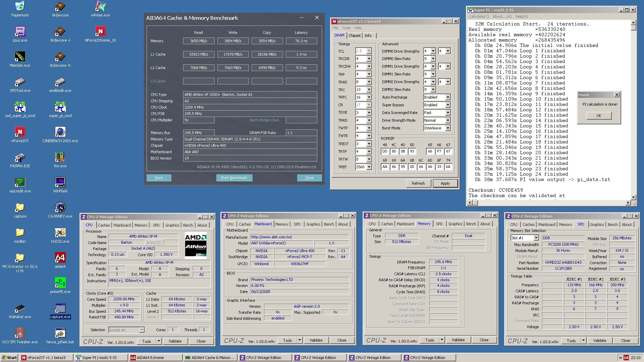Open the Info tab in nForce2XT
This screenshot has height=362, width=644.
368,36
